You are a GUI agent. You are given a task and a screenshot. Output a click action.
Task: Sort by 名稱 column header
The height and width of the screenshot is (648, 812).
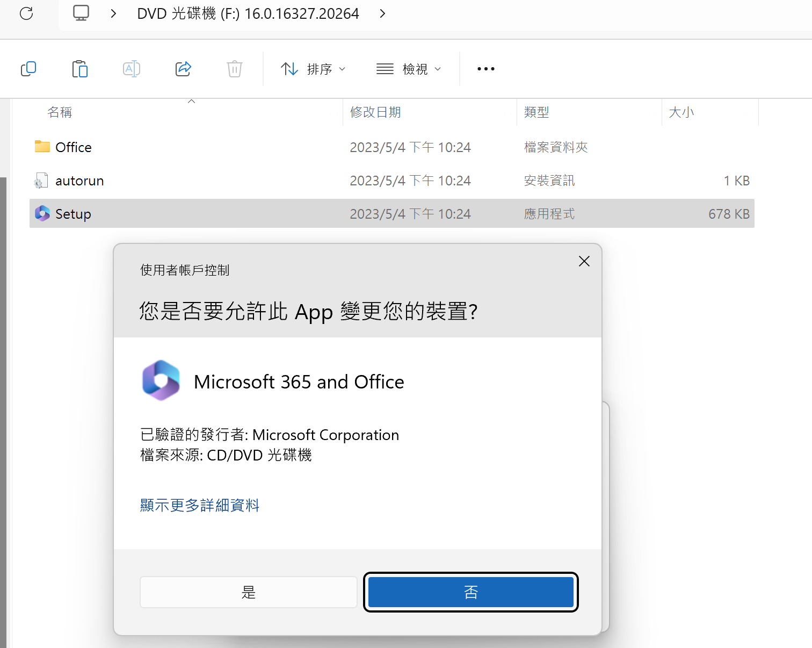60,112
